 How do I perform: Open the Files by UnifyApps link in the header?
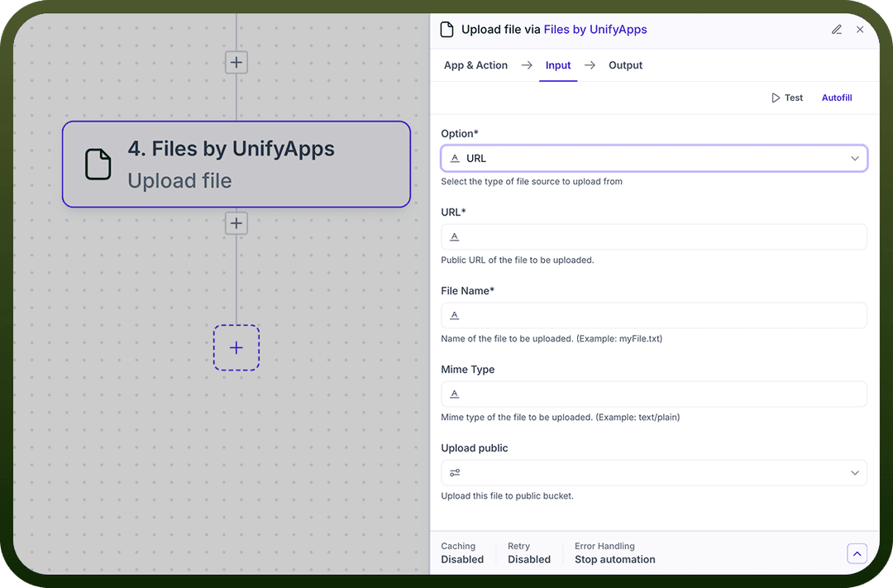pyautogui.click(x=595, y=30)
